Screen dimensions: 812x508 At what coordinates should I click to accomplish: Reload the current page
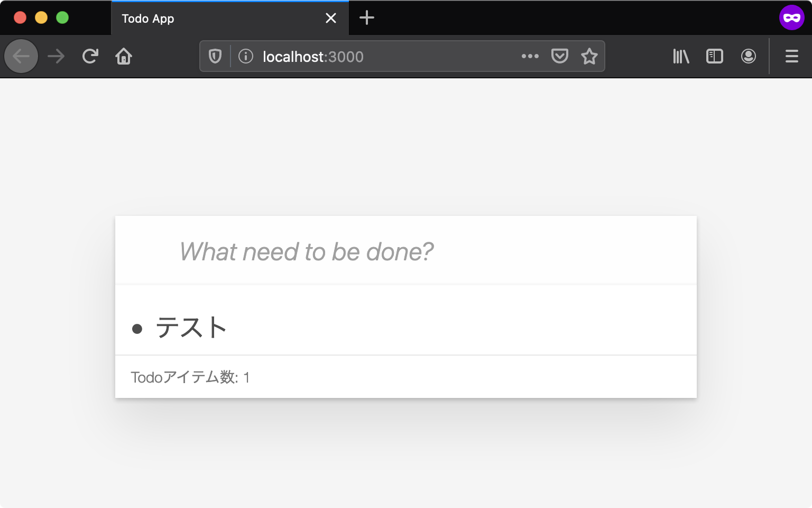(x=90, y=56)
